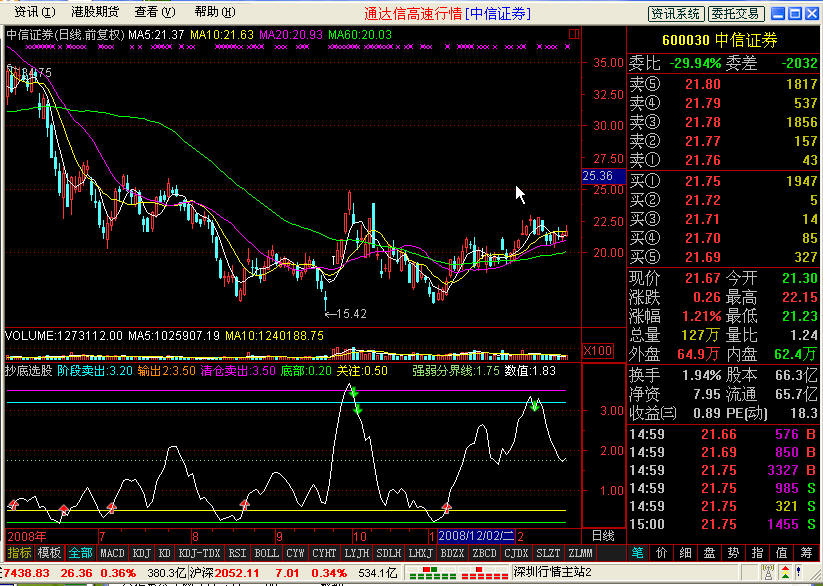Click the MA20:20.93 indicator label
The image size is (823, 586).
[291, 35]
